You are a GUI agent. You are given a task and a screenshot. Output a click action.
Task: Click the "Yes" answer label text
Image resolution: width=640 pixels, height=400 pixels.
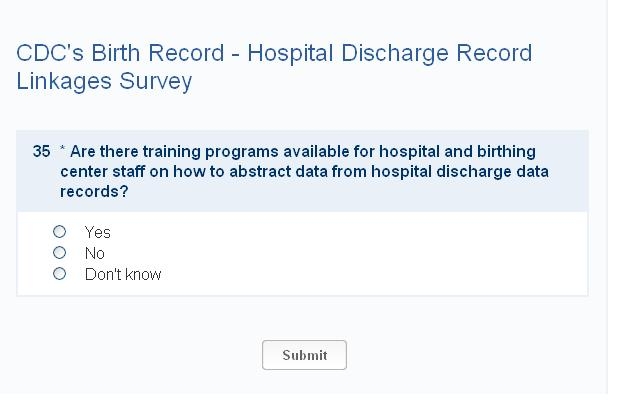coord(97,232)
